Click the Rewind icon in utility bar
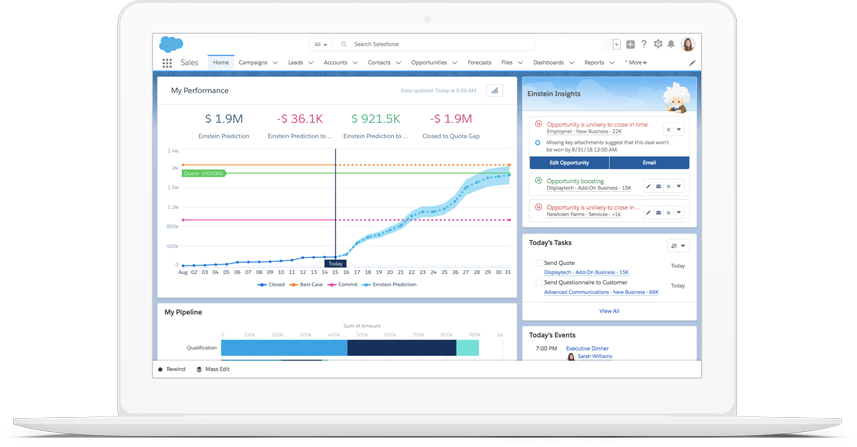 (160, 369)
